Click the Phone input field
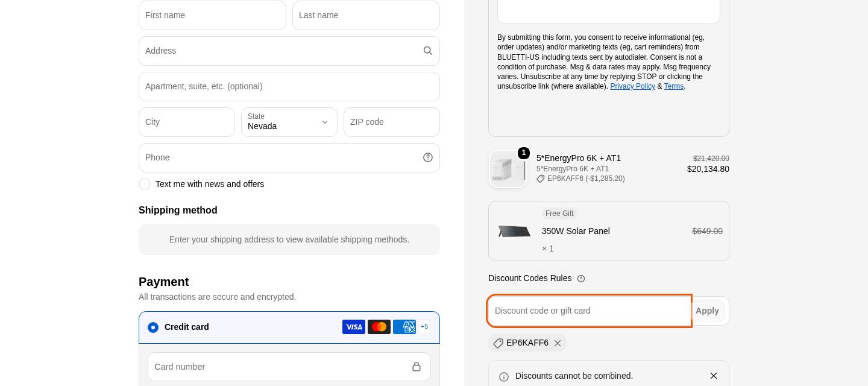Viewport: 868px width, 386px height. (x=289, y=158)
